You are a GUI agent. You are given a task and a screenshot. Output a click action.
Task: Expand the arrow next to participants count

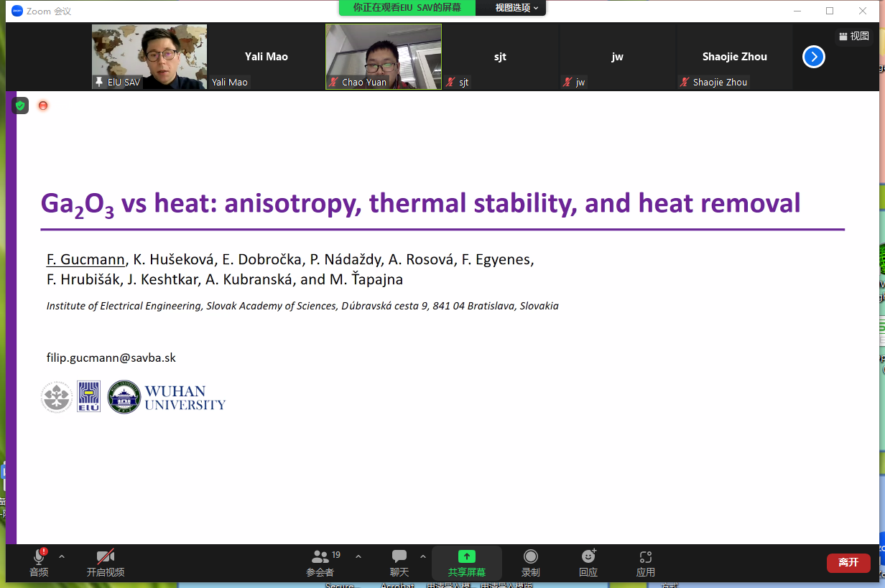[x=358, y=556]
